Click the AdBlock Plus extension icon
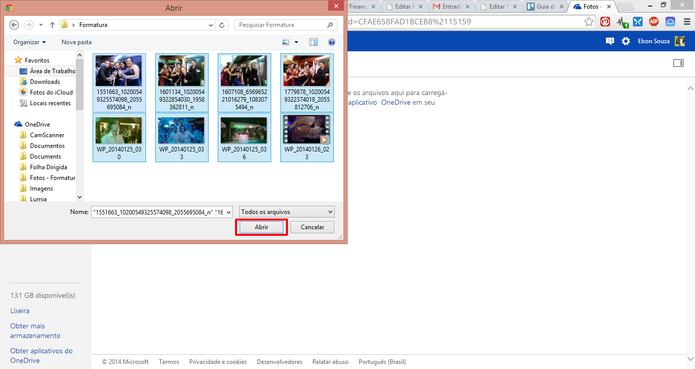 click(654, 21)
